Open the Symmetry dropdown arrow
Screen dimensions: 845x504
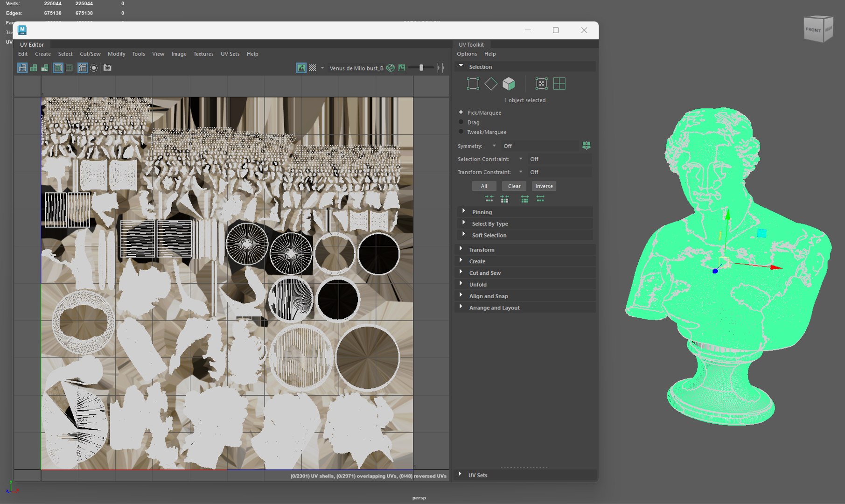click(494, 146)
